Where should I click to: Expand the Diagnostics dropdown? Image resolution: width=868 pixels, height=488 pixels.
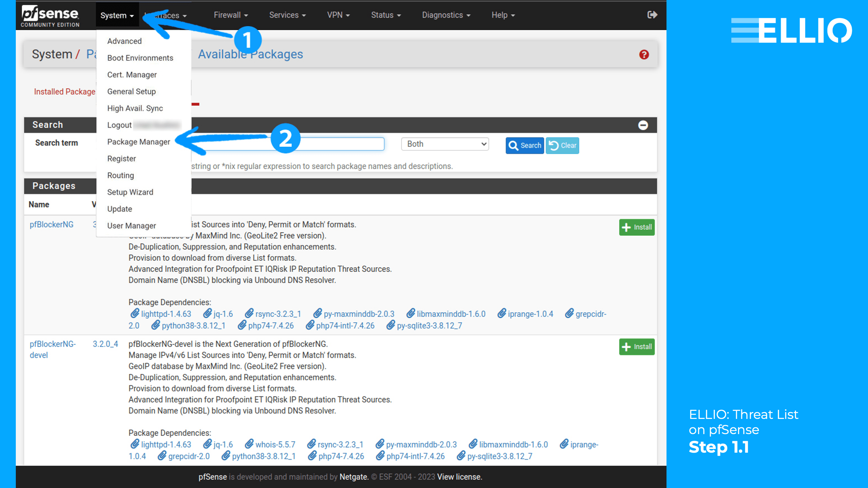[445, 15]
